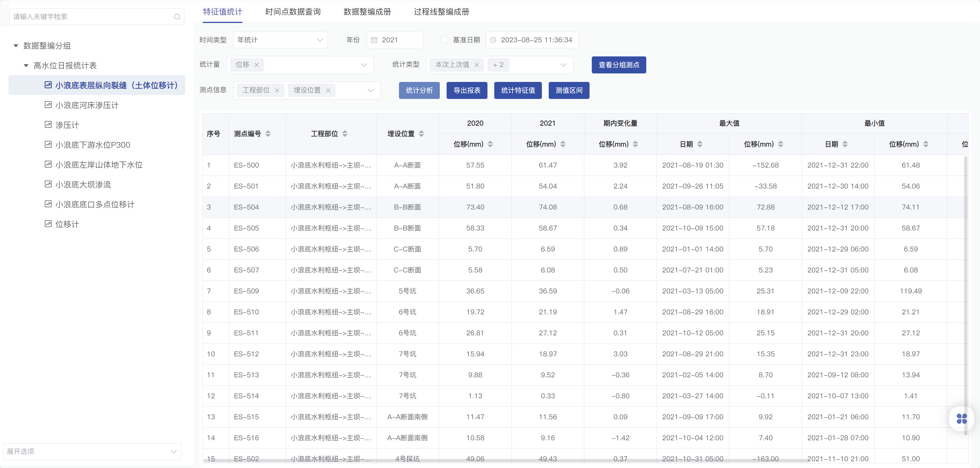This screenshot has width=980, height=468.
Task: Open floating four-dot apps button
Action: pyautogui.click(x=961, y=419)
